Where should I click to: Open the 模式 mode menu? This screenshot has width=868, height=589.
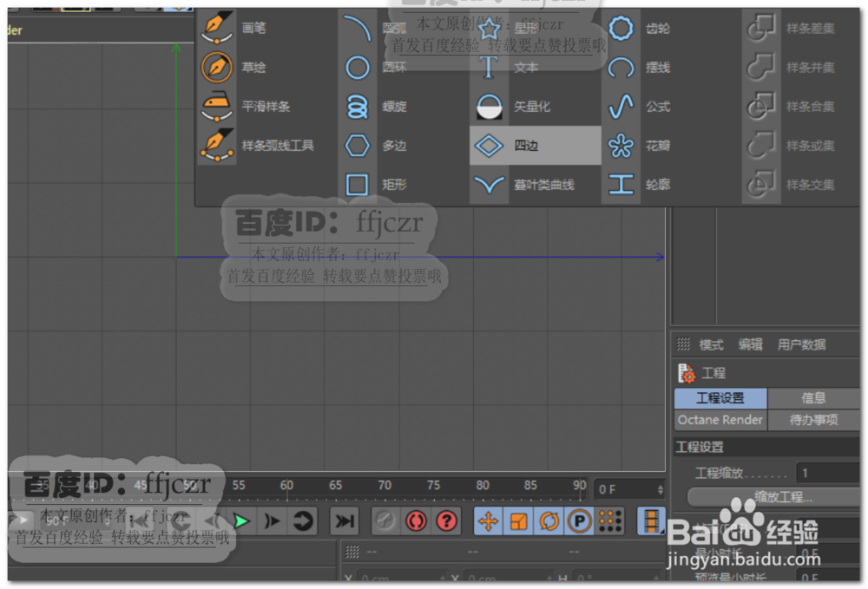pos(711,345)
